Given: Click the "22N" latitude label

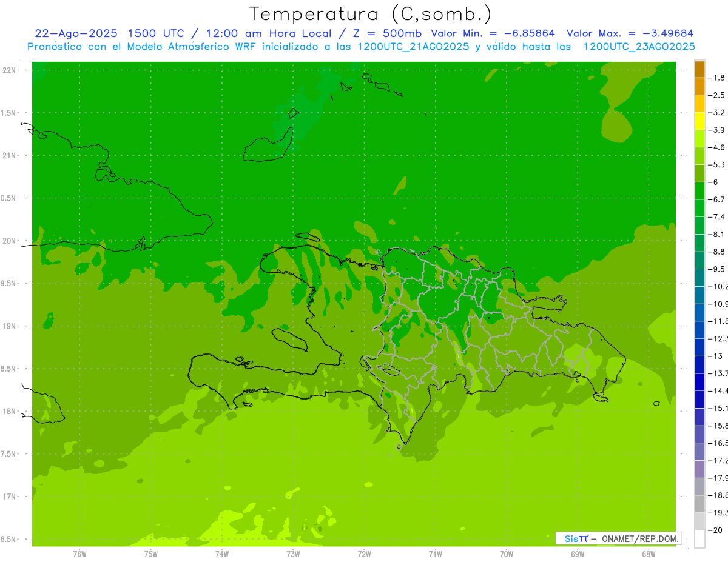Looking at the screenshot, I should tap(10, 70).
